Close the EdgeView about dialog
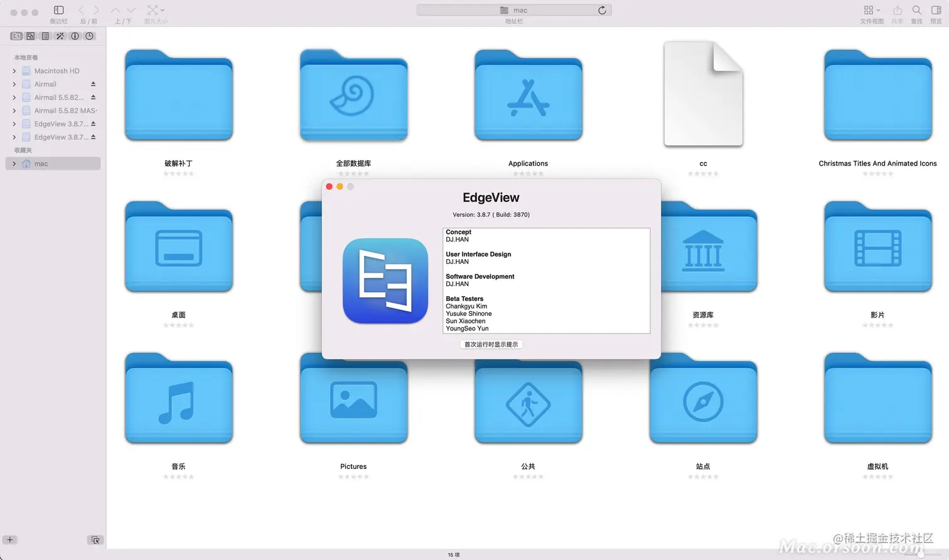Viewport: 949px width, 560px height. pos(329,186)
